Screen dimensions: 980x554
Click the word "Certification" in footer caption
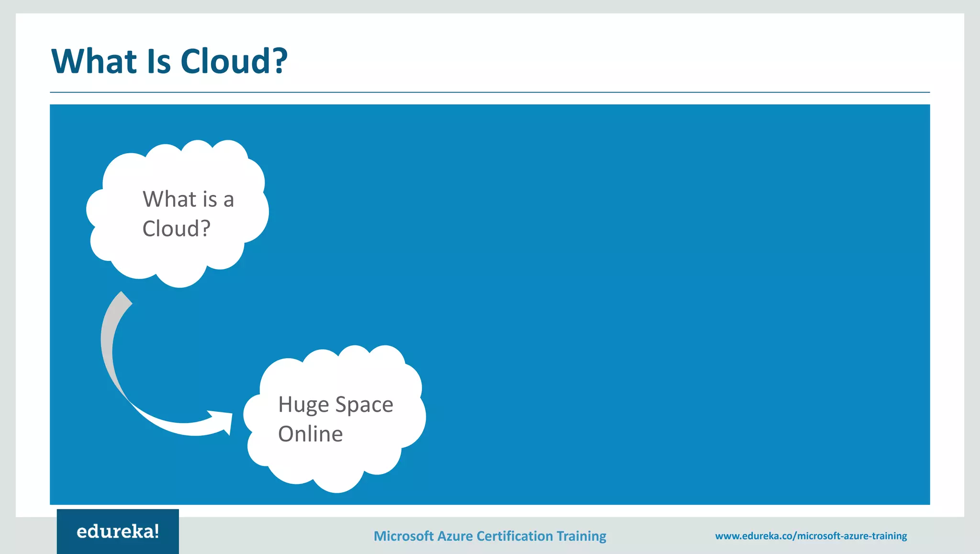[x=515, y=536]
